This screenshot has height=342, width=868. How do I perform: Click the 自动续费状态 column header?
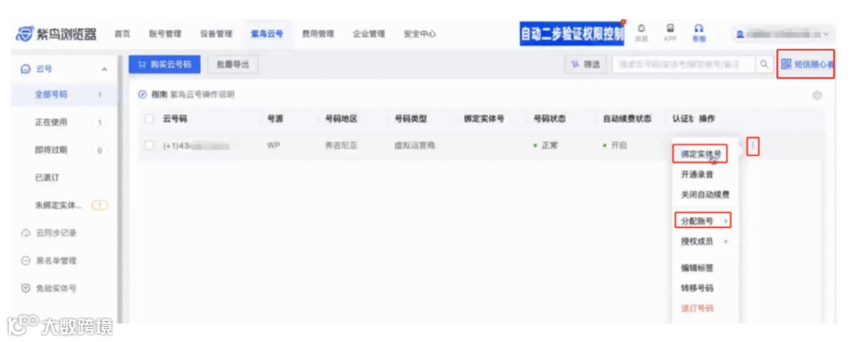point(627,119)
